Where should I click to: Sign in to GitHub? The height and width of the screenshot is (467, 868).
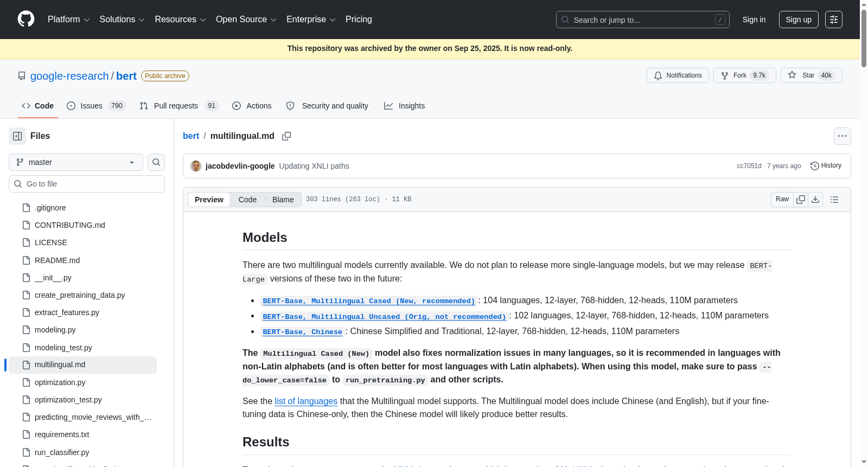754,20
